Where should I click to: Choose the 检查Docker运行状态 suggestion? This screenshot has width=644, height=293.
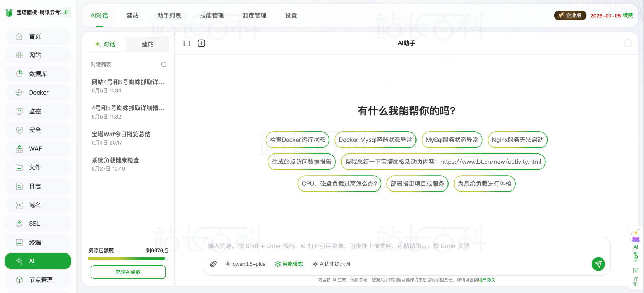tap(297, 140)
